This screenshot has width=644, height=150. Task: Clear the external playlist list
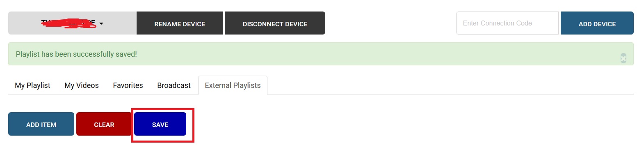(x=104, y=124)
